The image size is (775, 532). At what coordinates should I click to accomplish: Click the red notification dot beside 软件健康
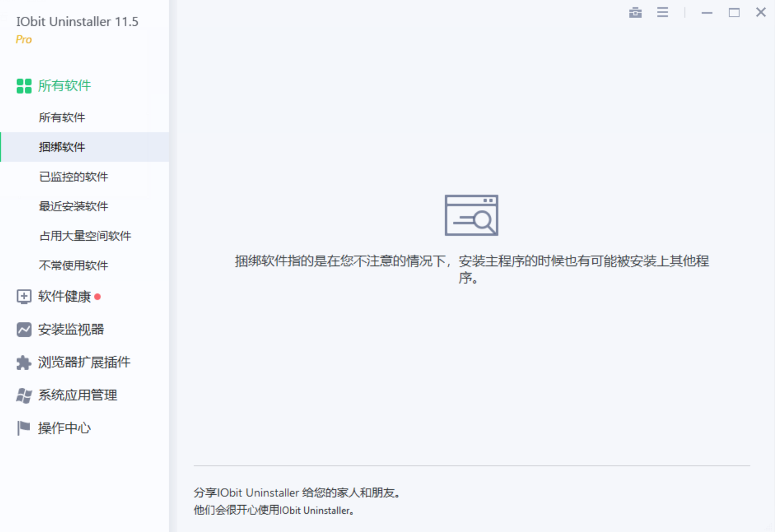tap(97, 297)
